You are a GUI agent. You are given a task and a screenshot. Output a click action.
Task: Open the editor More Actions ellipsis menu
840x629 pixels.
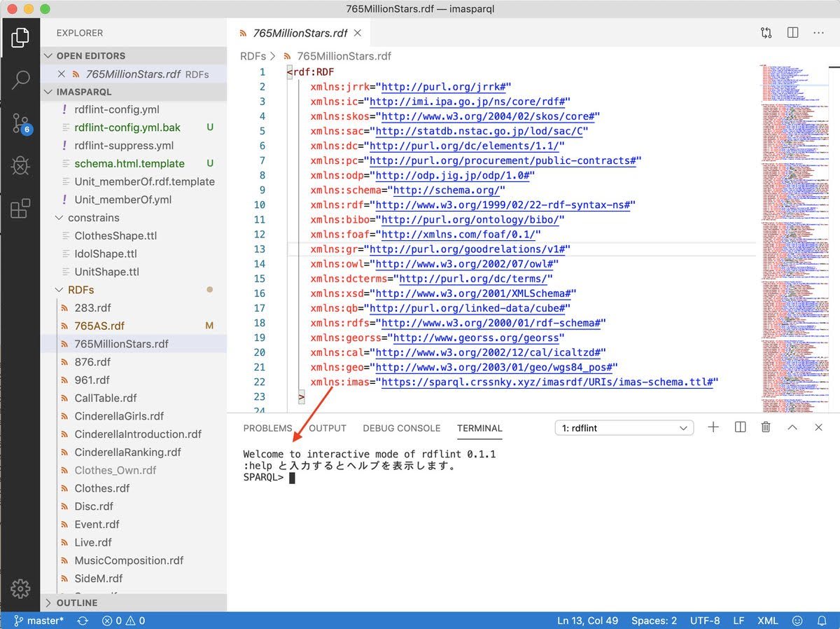[818, 33]
